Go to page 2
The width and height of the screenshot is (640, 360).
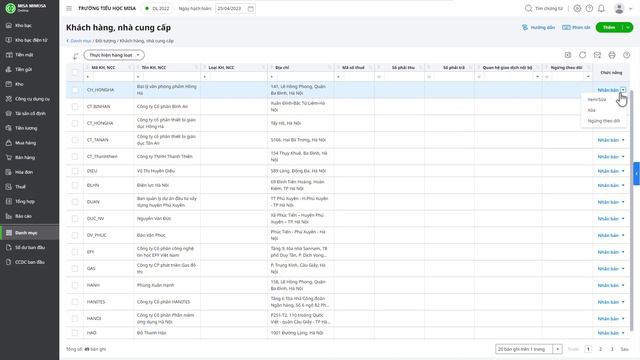click(600, 349)
